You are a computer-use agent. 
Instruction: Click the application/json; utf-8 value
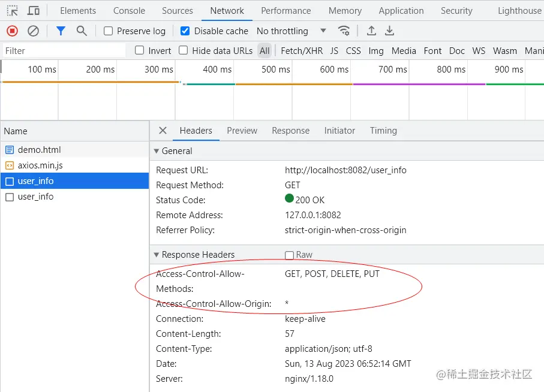(329, 349)
